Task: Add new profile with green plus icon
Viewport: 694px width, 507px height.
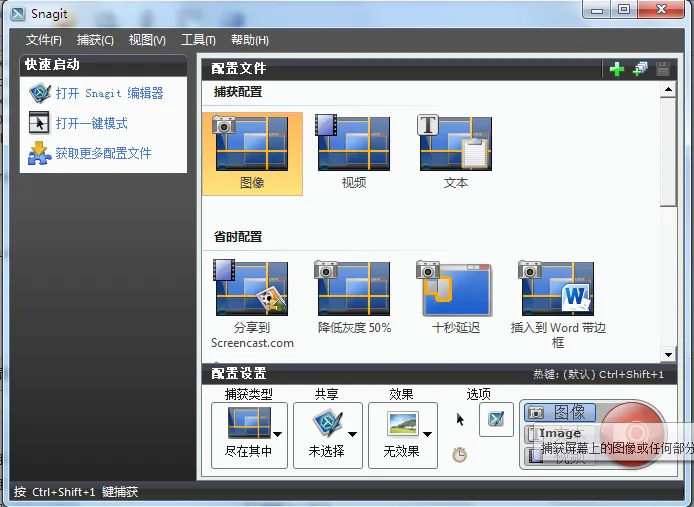Action: click(617, 69)
